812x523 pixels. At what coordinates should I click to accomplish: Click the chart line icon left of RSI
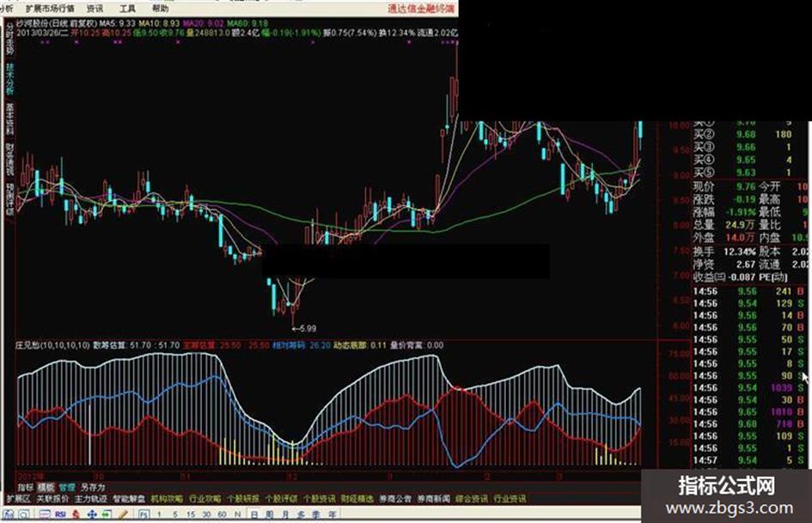click(45, 514)
